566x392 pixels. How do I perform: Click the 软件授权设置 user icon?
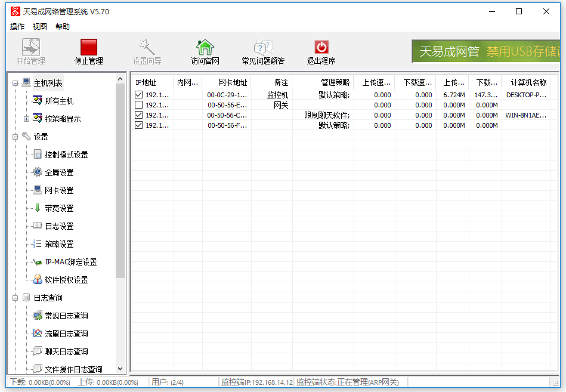[38, 279]
